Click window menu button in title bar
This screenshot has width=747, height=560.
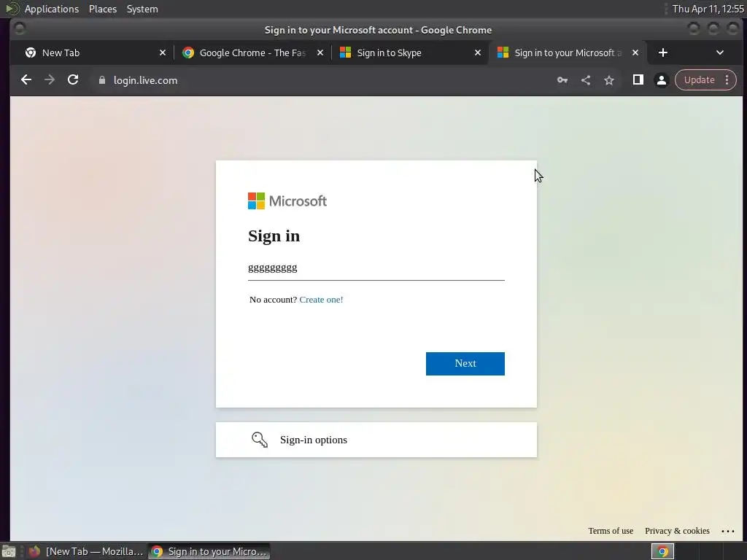(x=20, y=29)
